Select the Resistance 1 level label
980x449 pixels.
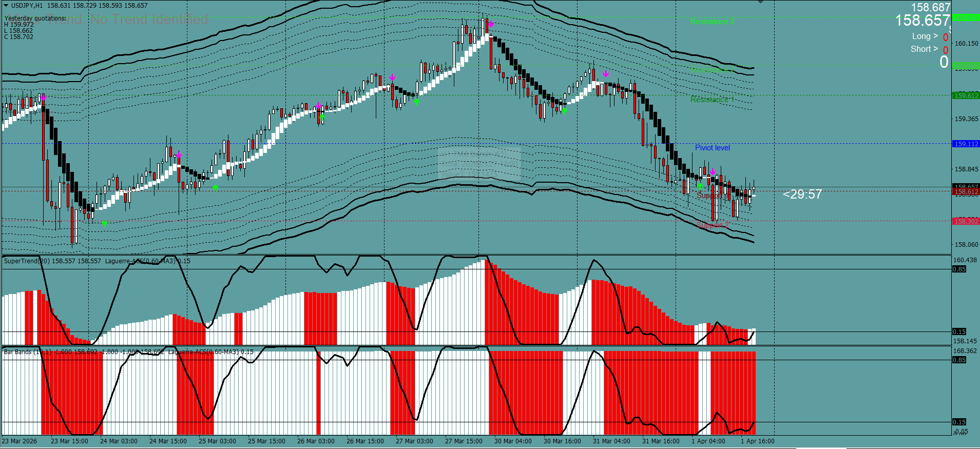pyautogui.click(x=712, y=100)
